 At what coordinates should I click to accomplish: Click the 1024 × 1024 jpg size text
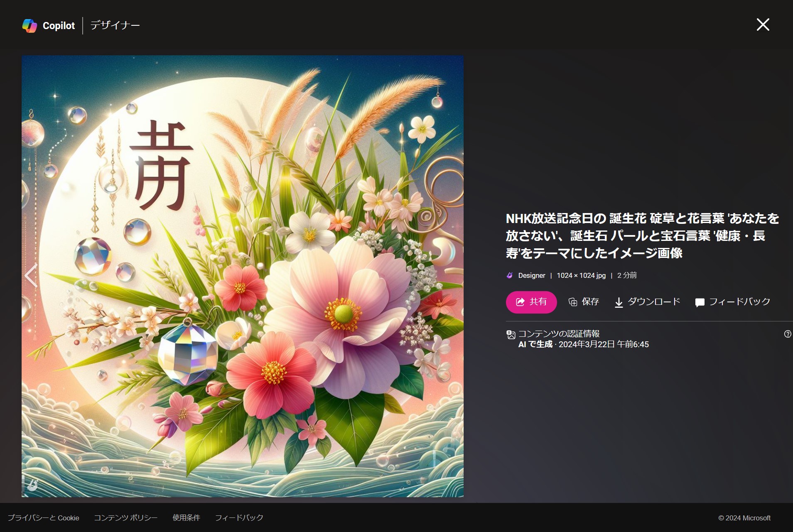(581, 275)
